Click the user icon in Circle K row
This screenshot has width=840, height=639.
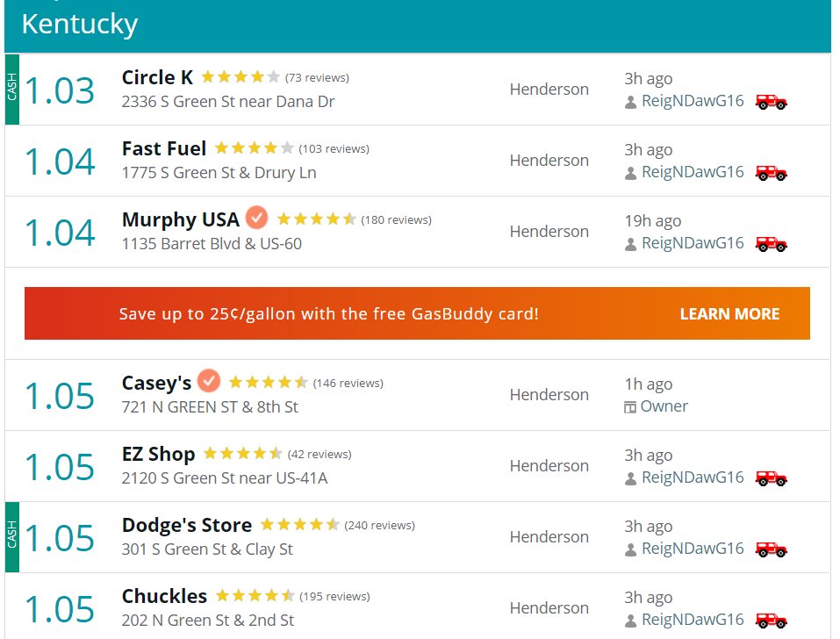click(x=630, y=102)
